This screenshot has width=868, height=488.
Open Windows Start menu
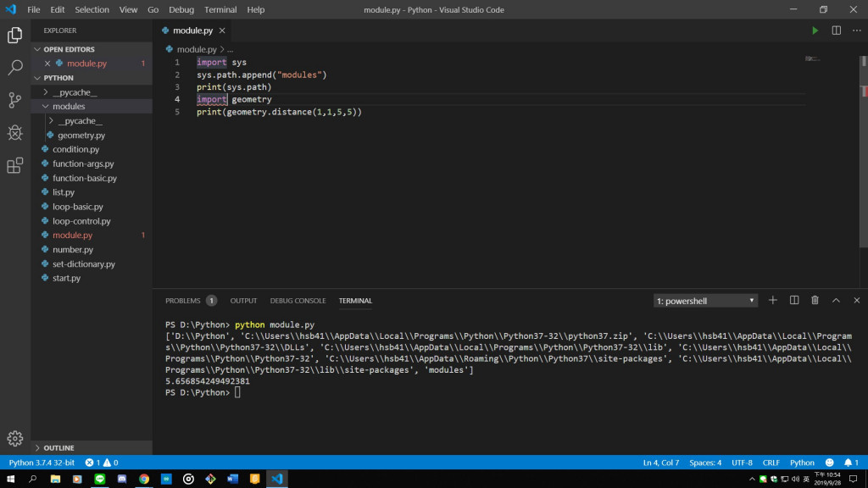(x=10, y=480)
